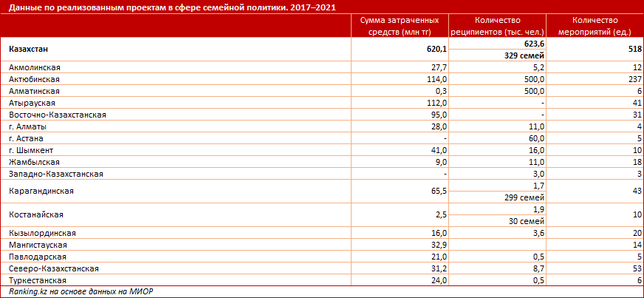Image resolution: width=644 pixels, height=298 pixels.
Task: Click Костанайская sum value 2,5
Action: coord(442,215)
